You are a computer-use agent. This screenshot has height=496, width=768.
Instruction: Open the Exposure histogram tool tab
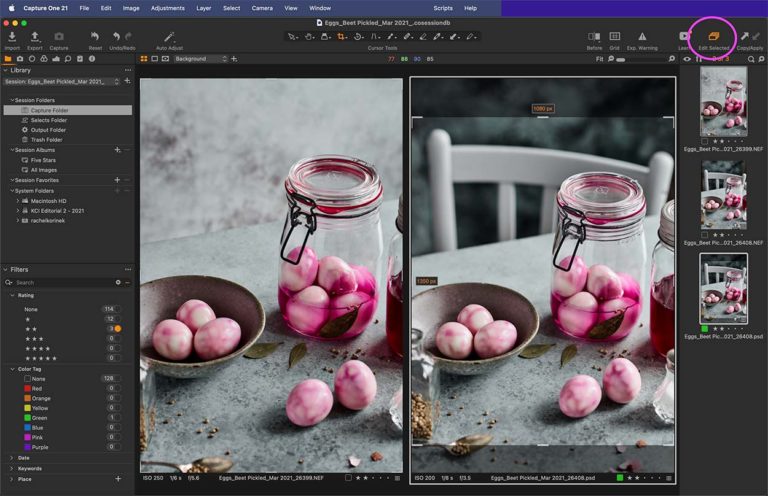click(x=55, y=59)
